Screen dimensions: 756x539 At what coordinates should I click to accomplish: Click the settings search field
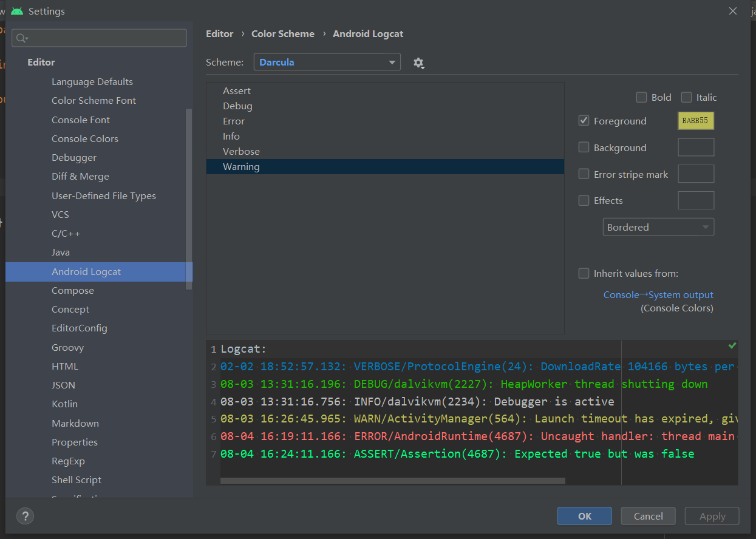(99, 38)
